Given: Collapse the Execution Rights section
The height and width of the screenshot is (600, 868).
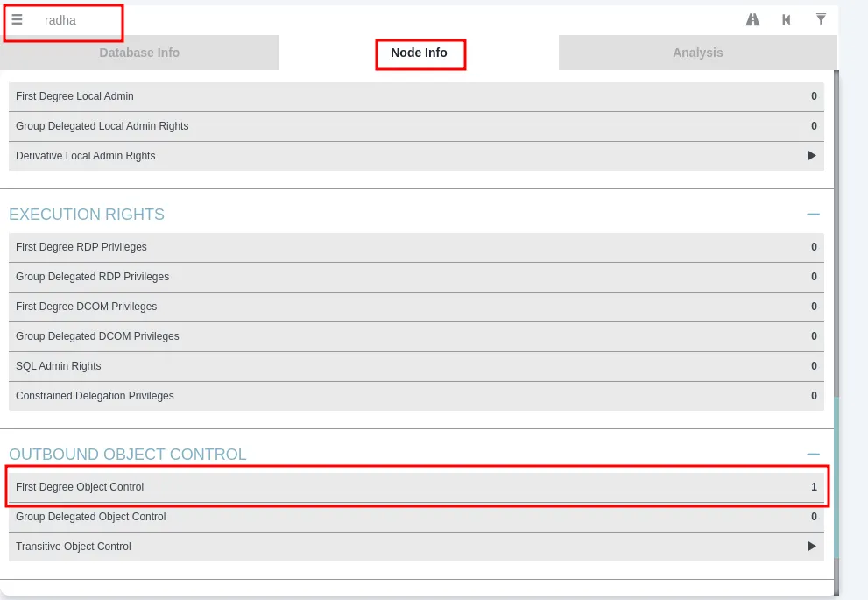Looking at the screenshot, I should 813,213.
